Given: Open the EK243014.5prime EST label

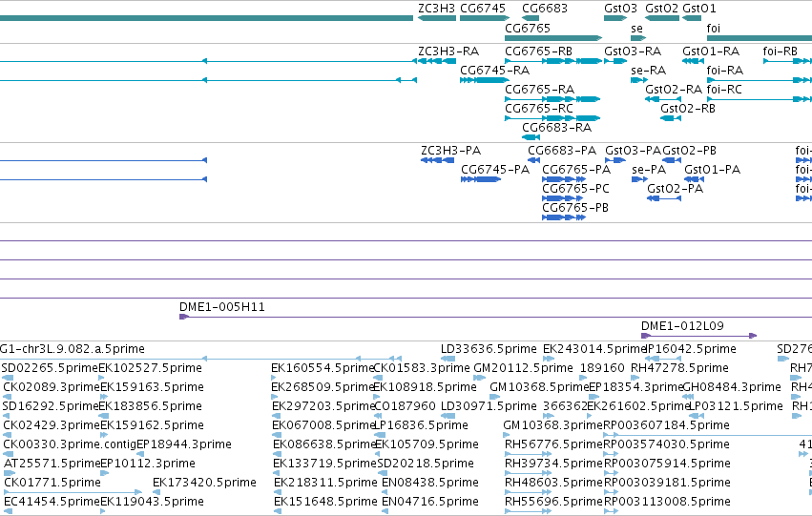Looking at the screenshot, I should click(594, 349).
